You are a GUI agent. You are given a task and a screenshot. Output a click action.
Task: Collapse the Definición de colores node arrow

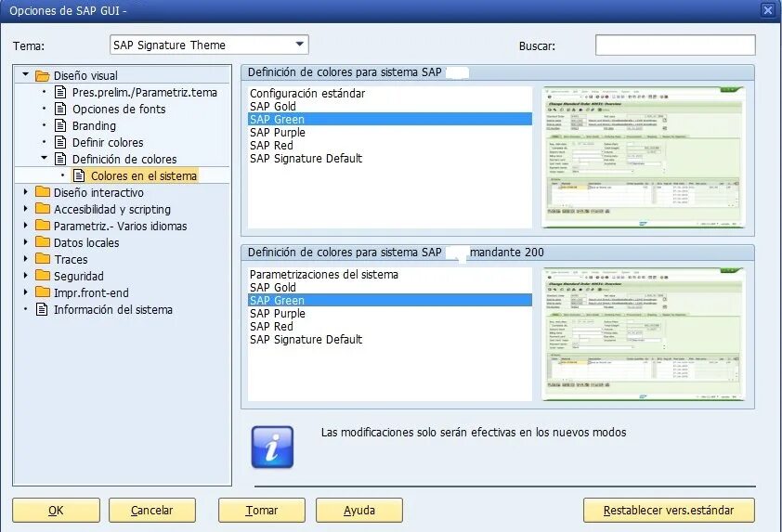pos(44,158)
